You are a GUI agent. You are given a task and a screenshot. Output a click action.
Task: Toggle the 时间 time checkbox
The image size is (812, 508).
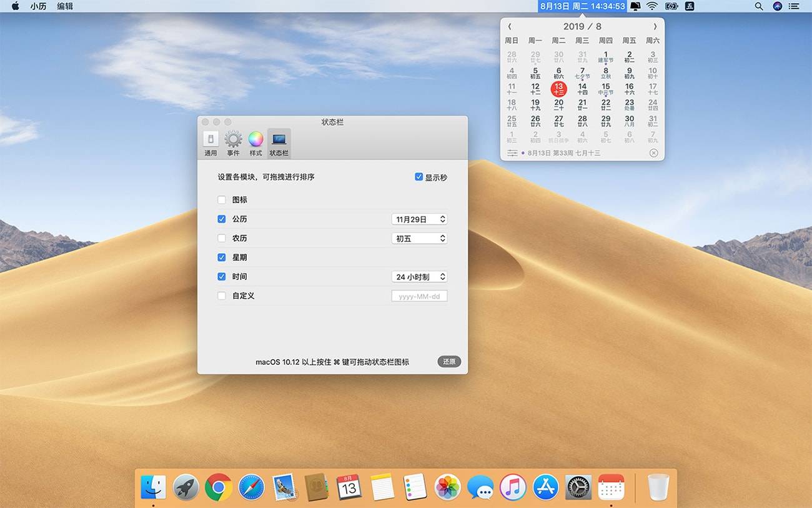tap(222, 276)
